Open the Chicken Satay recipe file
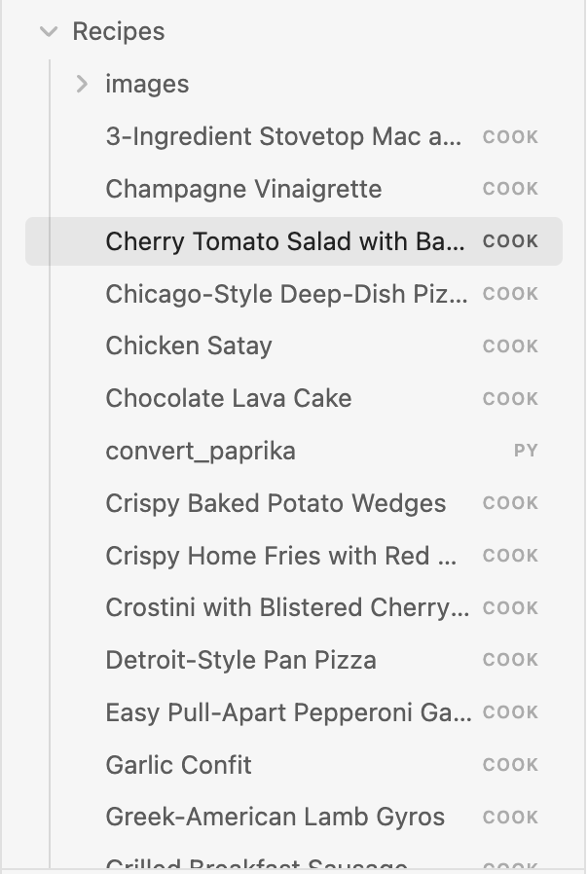The height and width of the screenshot is (874, 588). click(188, 346)
